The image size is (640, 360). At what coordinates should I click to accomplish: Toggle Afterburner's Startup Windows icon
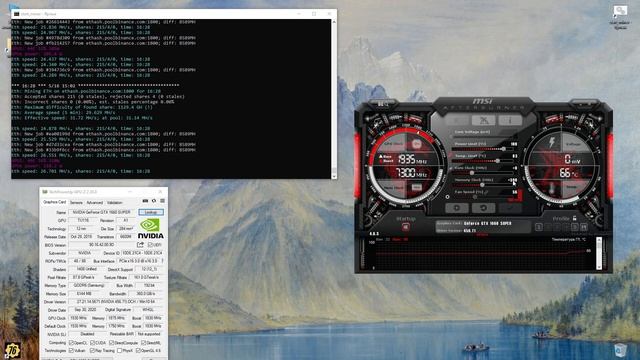pos(405,227)
